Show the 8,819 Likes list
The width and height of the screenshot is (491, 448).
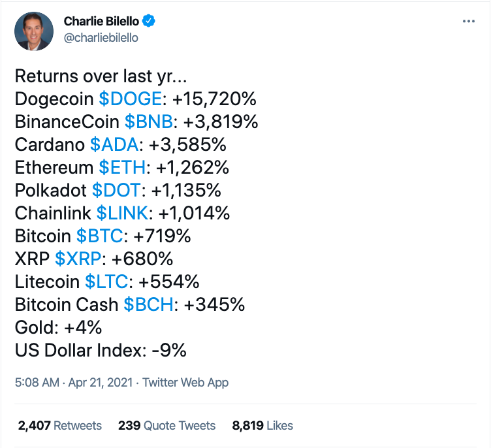click(x=262, y=425)
